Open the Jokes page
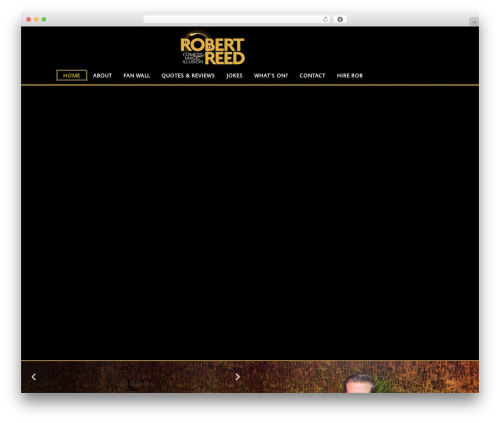500x423 pixels. [x=234, y=76]
